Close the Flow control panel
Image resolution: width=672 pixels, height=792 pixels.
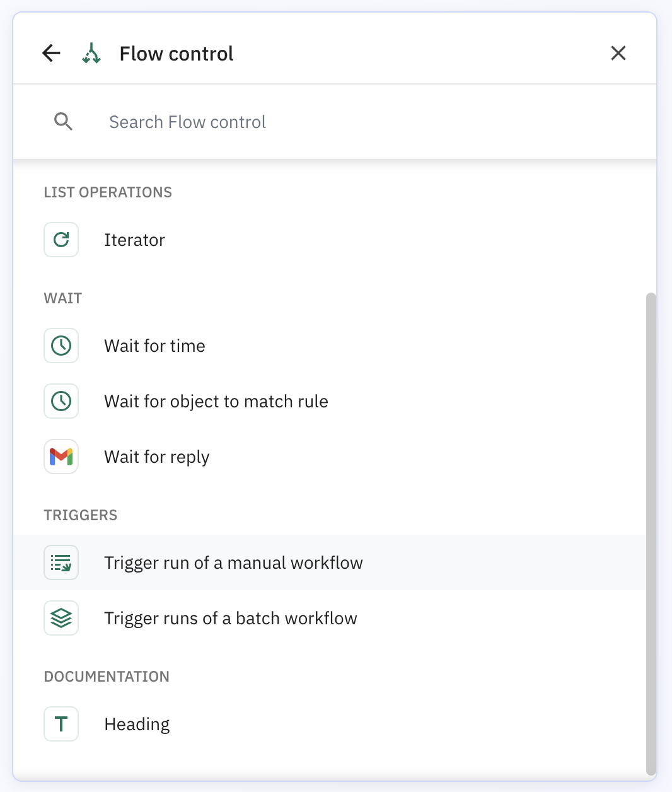(x=618, y=54)
